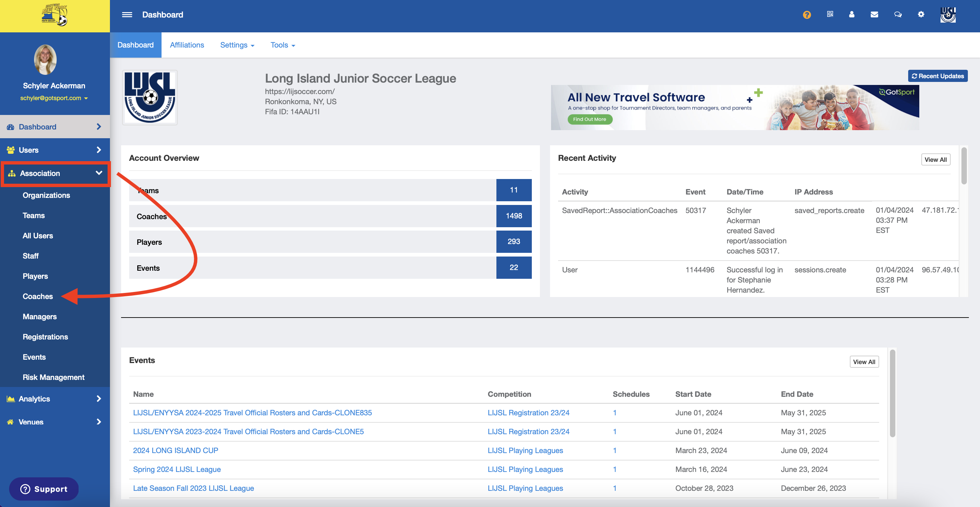Click the Recent Activity panel scrollbar
The image size is (980, 507).
coord(963,166)
